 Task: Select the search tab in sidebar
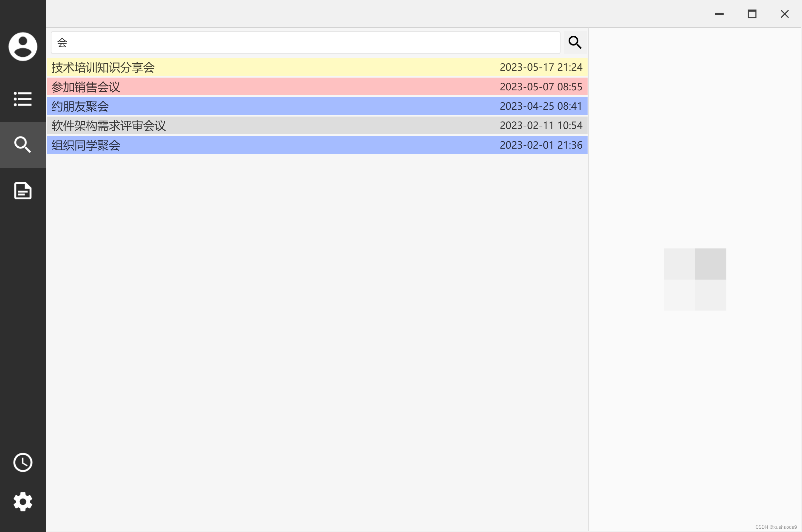click(x=23, y=145)
